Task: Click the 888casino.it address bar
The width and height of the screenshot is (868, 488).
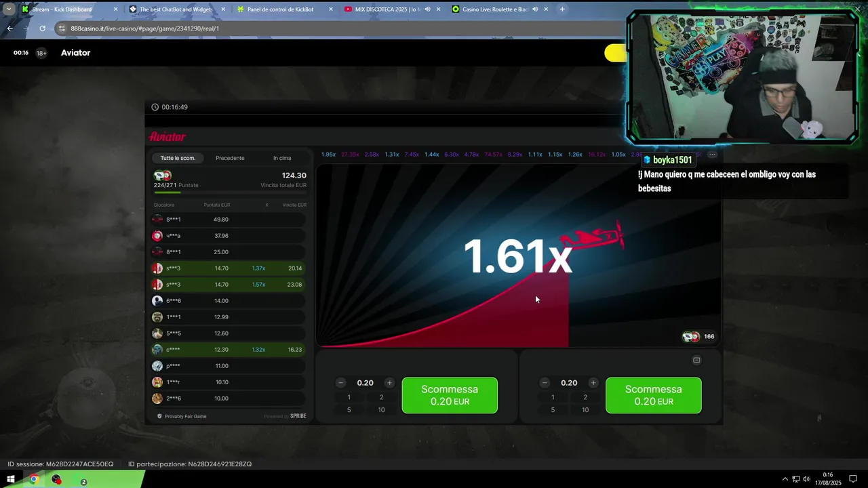Action: pos(339,28)
